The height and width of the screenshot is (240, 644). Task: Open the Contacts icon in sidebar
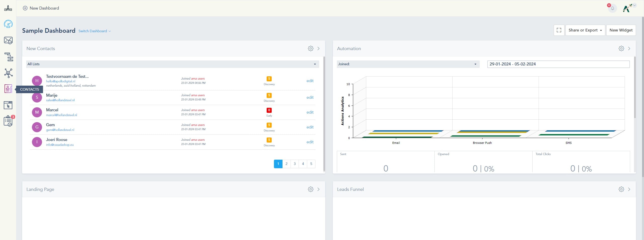tap(8, 89)
